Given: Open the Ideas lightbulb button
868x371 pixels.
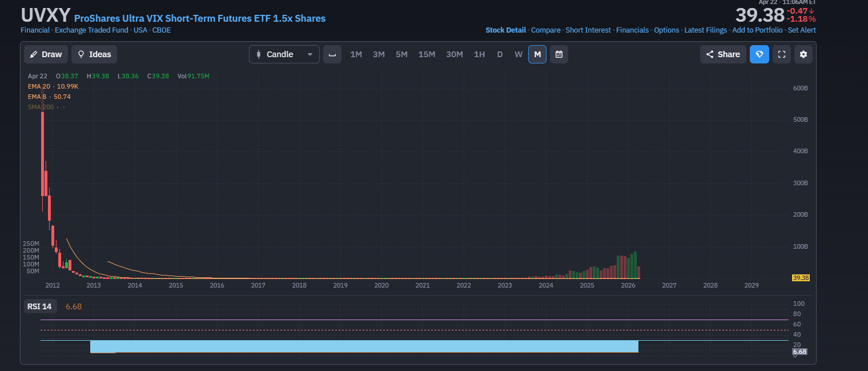Looking at the screenshot, I should click(x=94, y=54).
